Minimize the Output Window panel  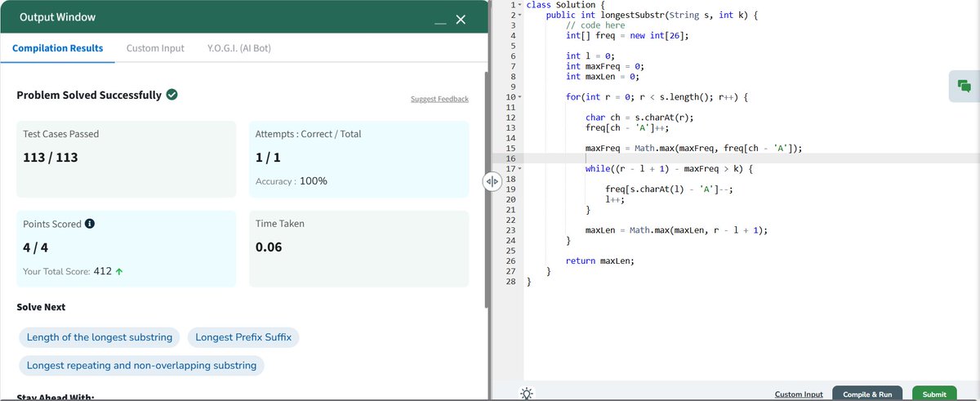(x=440, y=23)
